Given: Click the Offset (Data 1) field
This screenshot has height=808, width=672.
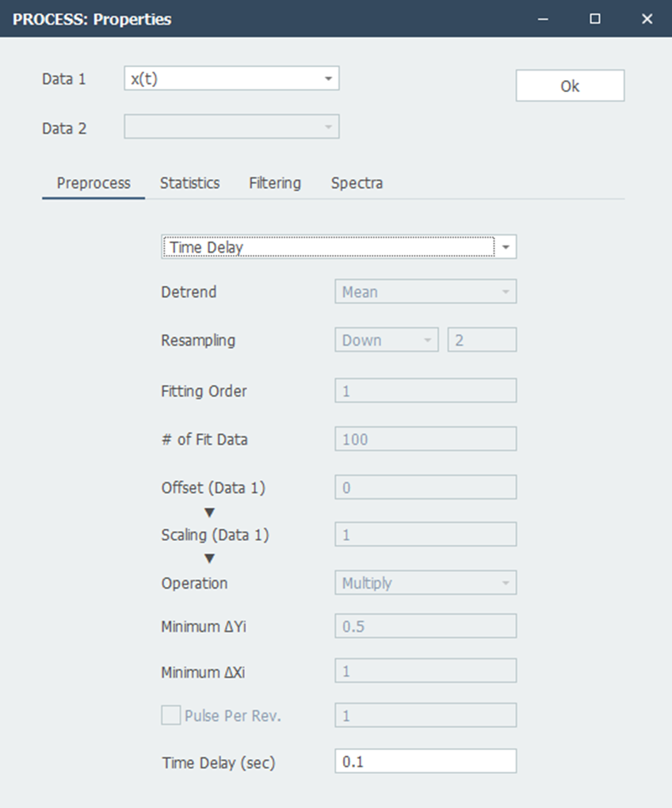Looking at the screenshot, I should 426,488.
